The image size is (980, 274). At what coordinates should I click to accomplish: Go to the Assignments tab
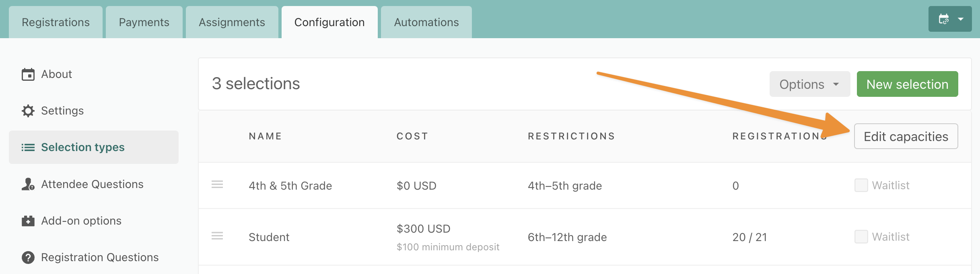(232, 22)
